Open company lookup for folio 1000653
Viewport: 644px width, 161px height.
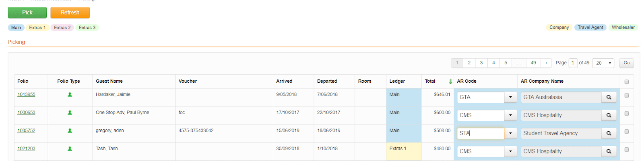coord(609,115)
